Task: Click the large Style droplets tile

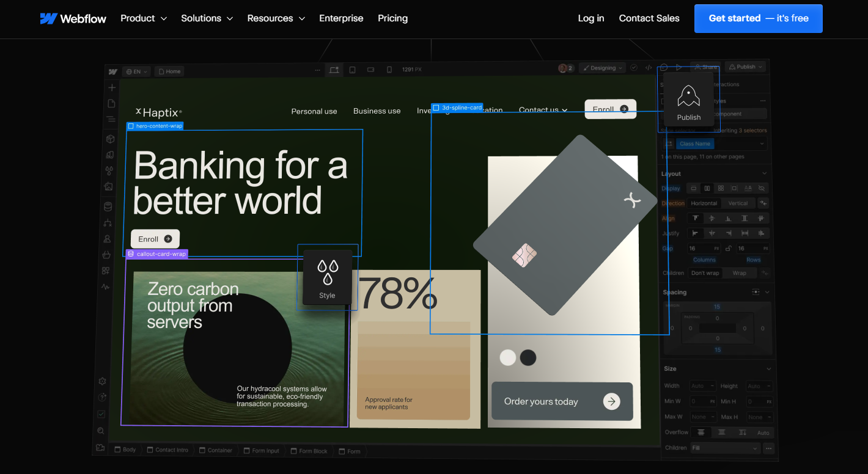Action: (x=327, y=277)
